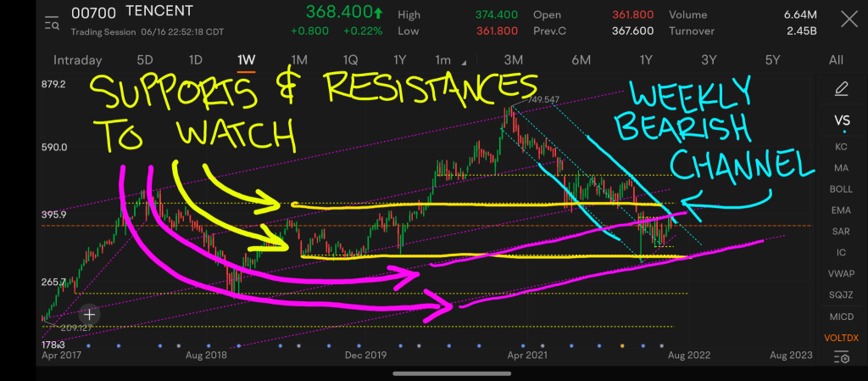
Task: Toggle the VWAP indicator
Action: [842, 273]
